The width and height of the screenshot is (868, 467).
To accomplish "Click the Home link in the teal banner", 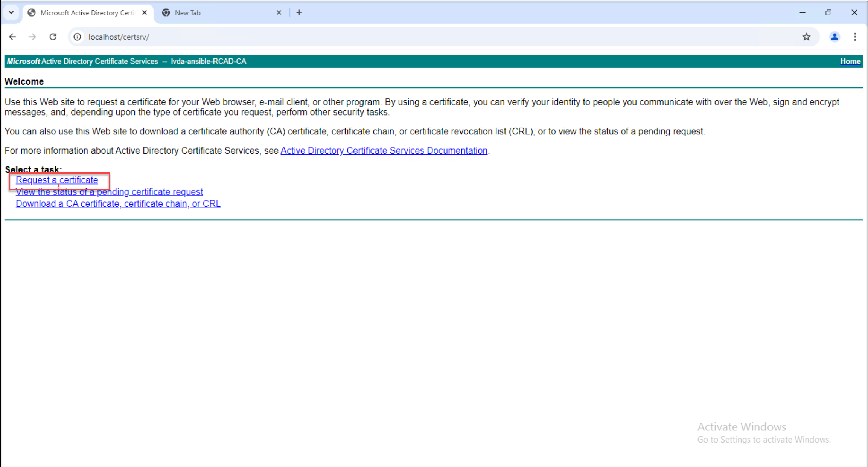I will pos(850,61).
